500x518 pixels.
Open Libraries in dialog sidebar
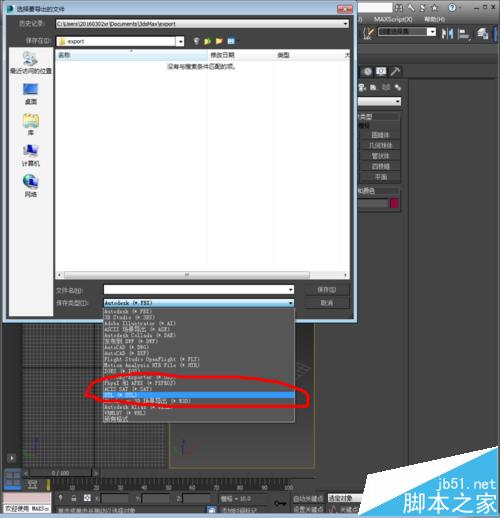tap(31, 124)
